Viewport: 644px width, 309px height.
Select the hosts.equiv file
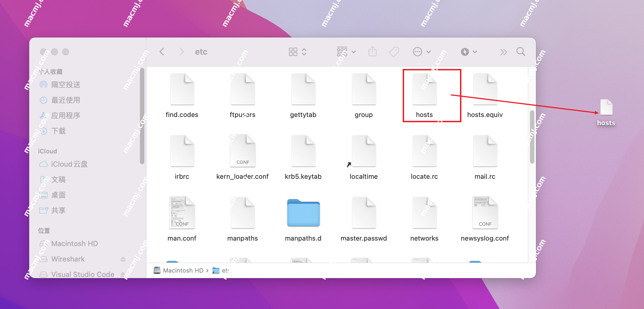pyautogui.click(x=485, y=95)
